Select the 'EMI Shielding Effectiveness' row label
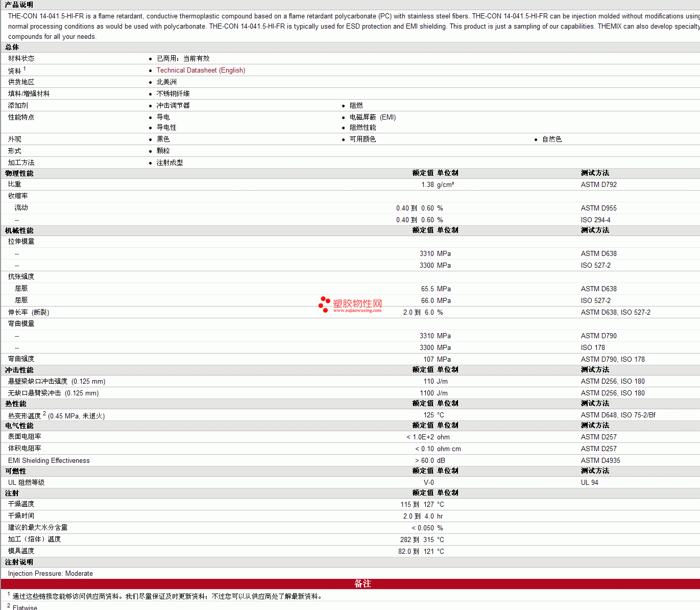Screen dimensions: 700x610 [x=49, y=461]
